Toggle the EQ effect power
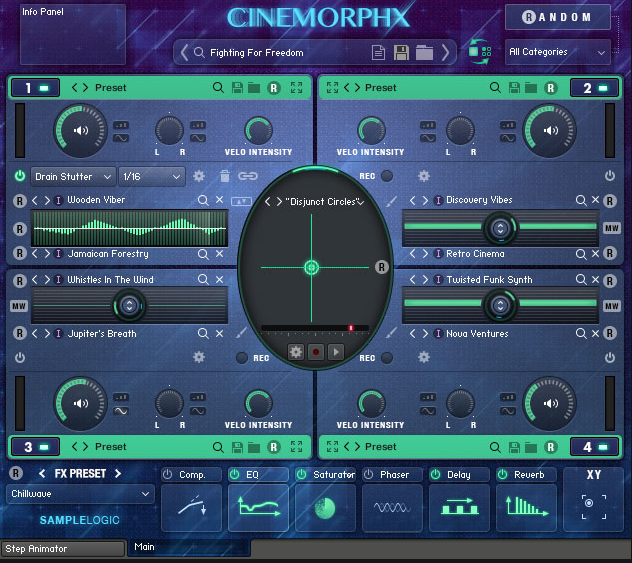The height and width of the screenshot is (563, 632). pos(234,475)
